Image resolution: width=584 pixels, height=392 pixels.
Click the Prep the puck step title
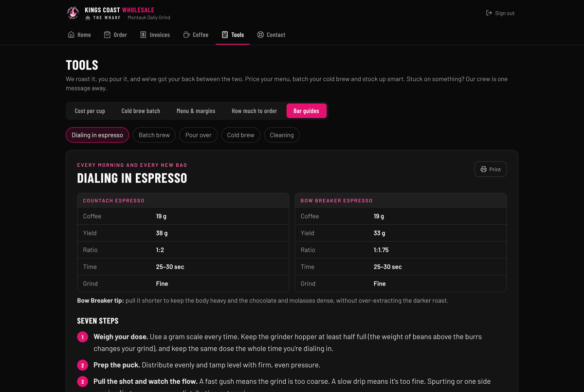[117, 365]
